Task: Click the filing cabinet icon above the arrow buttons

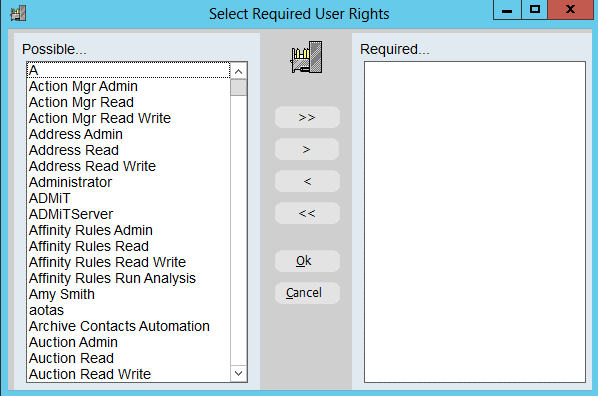Action: (x=306, y=57)
